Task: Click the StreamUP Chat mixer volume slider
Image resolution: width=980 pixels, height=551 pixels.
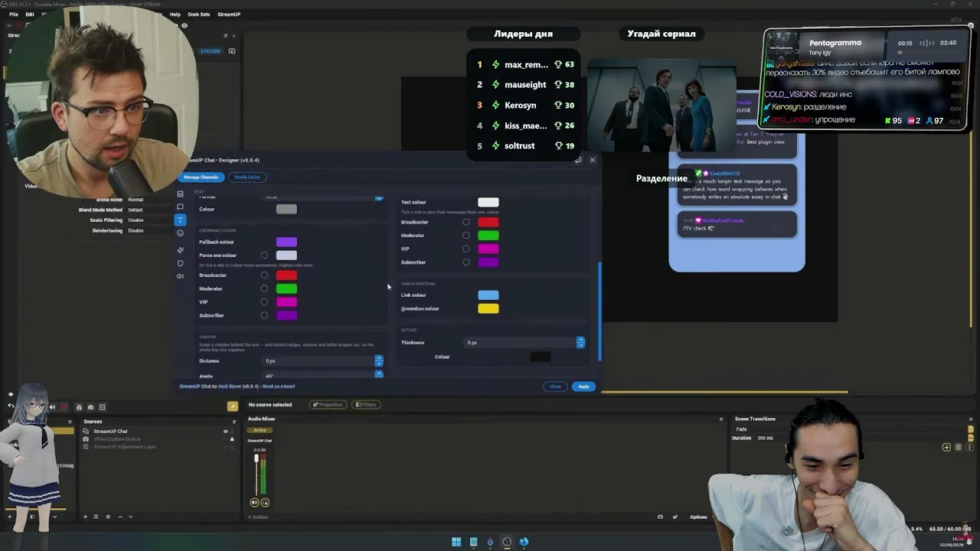Action: 256,474
